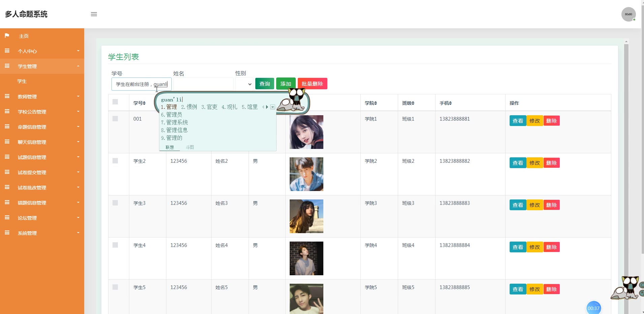Click the 批量删除 bulk delete button
The image size is (644, 314).
tap(312, 84)
